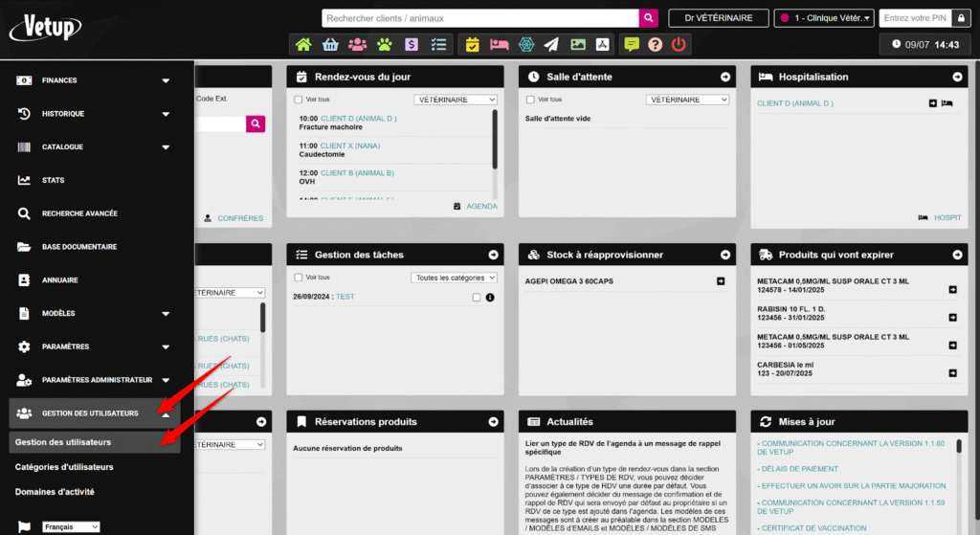980x535 pixels.
Task: Open the orange help question mark icon
Action: tap(655, 44)
